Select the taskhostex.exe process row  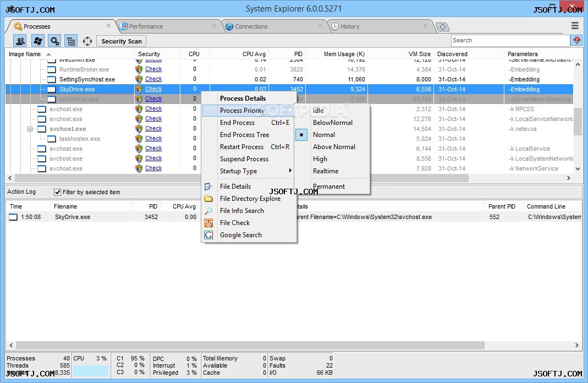[289, 139]
